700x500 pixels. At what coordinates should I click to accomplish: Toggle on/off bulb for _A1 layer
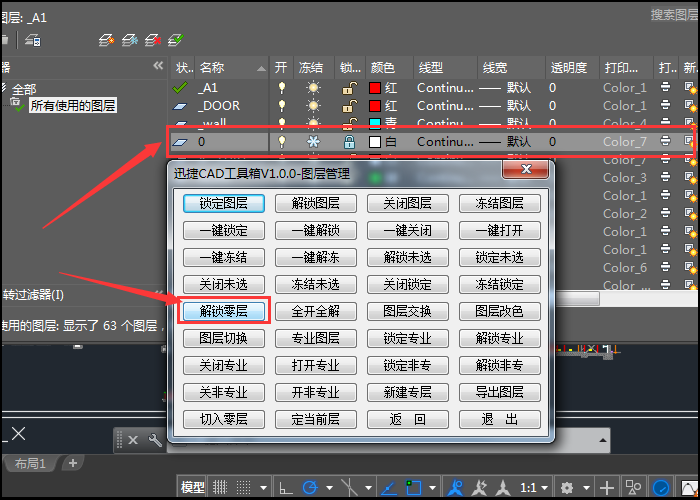tap(281, 88)
